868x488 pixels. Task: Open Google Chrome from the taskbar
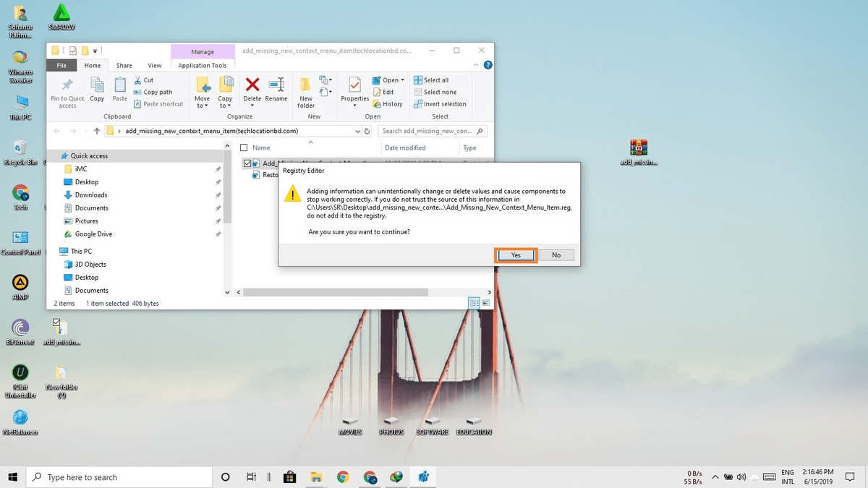[343, 476]
